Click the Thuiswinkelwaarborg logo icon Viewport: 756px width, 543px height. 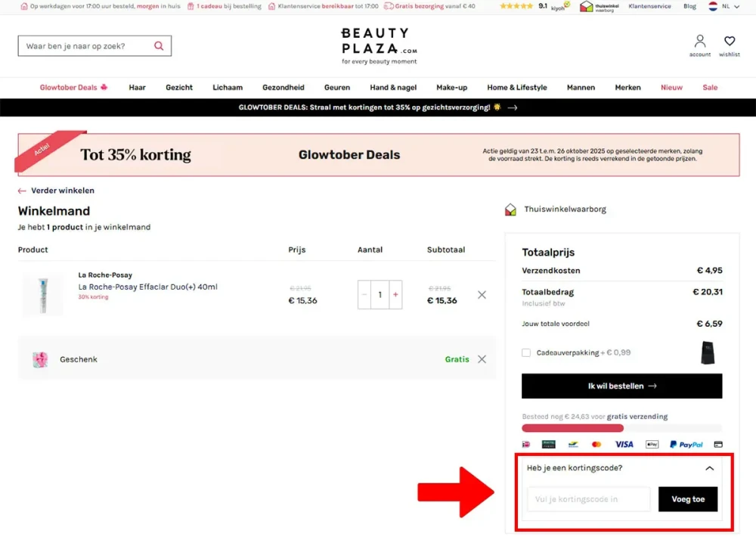pyautogui.click(x=511, y=209)
